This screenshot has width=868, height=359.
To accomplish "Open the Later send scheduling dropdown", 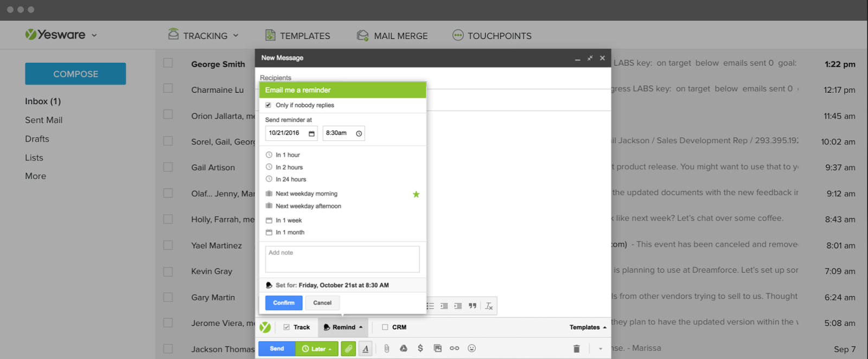I will click(317, 349).
